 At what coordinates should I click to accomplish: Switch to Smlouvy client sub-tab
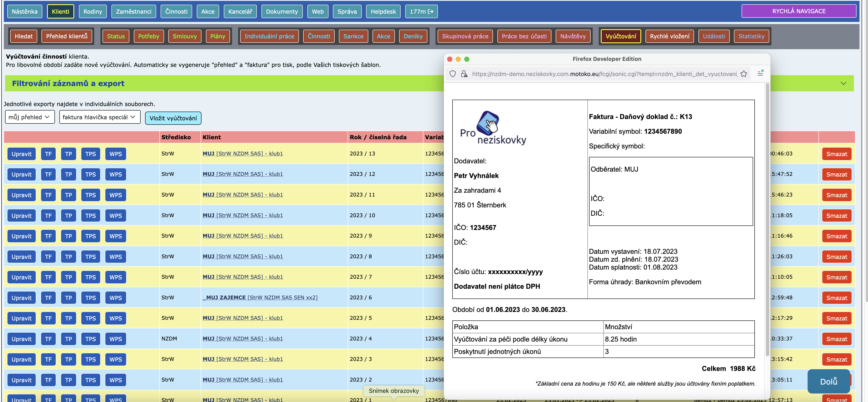point(184,36)
